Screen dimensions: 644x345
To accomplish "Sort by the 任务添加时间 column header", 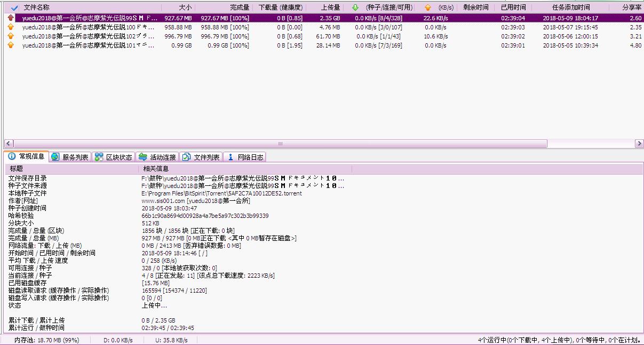I will [571, 7].
